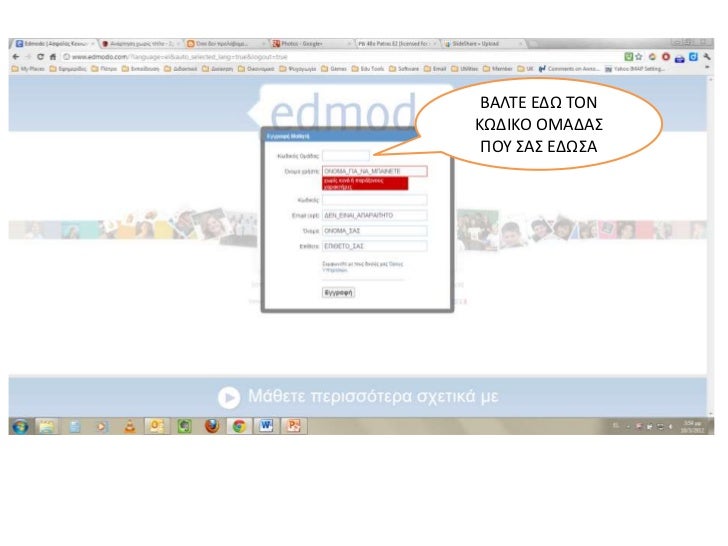This screenshot has height=546, width=728.
Task: Click the Εγγραφή sign-up button
Action: click(338, 292)
